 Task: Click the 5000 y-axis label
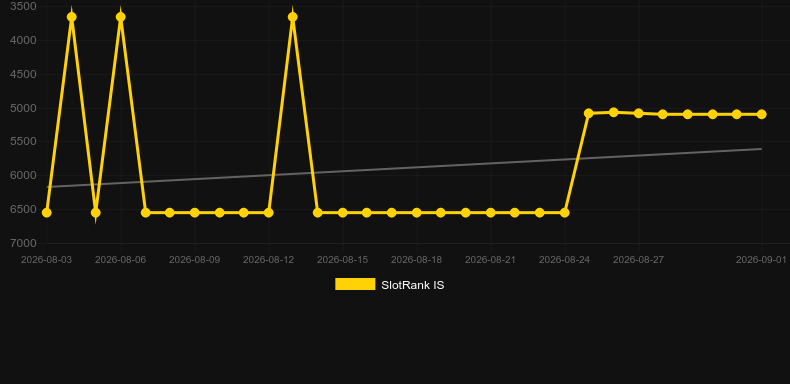click(x=23, y=108)
